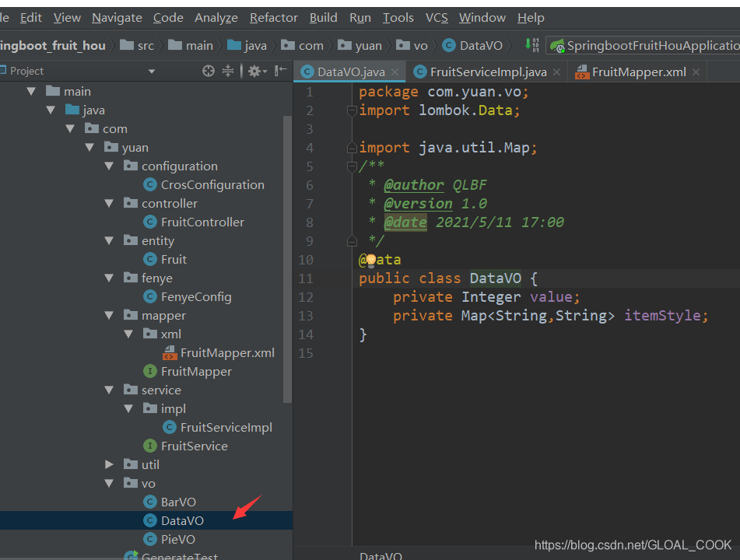Open the Build menu
Image resolution: width=740 pixels, height=560 pixels.
point(323,18)
